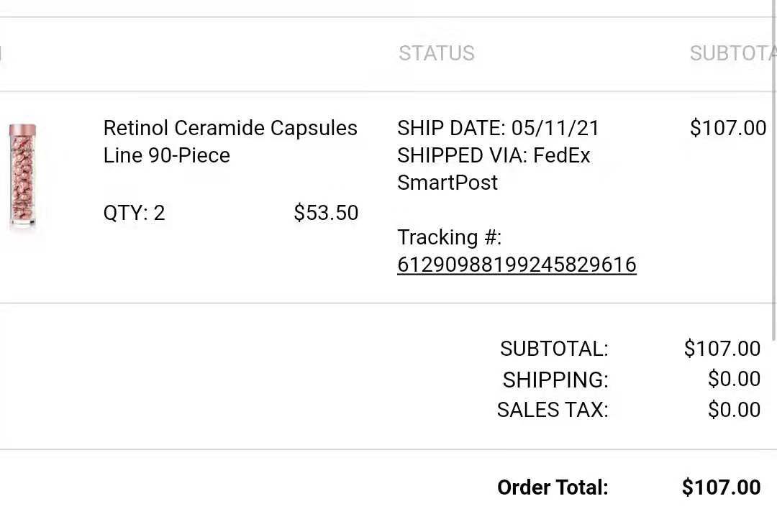Click the SHIP DATE 05/11/21 text
Viewport: 777px width, 532px height.
(x=498, y=128)
